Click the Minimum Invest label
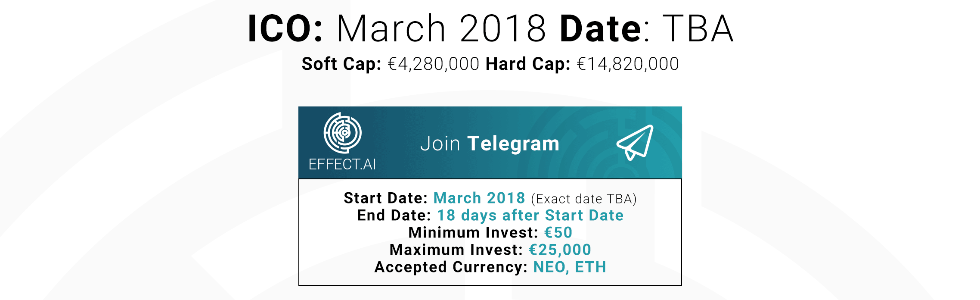This screenshot has height=300, width=980. (x=473, y=232)
